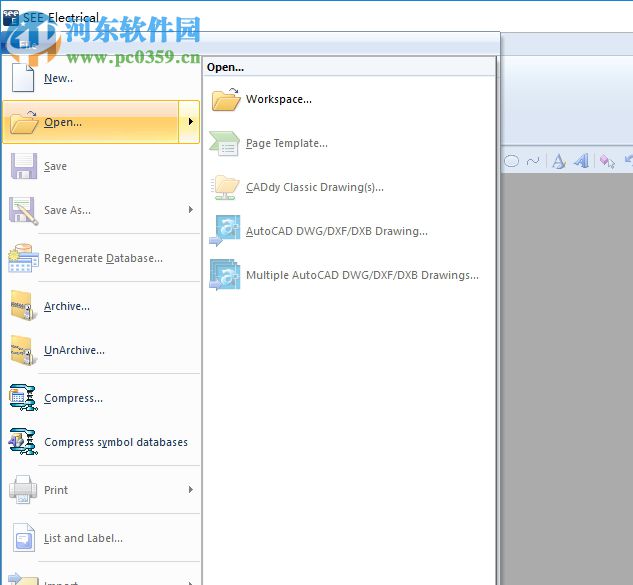Select Multiple AutoCAD DWG/DXF/DXB Drawings...
The image size is (633, 585).
[363, 275]
